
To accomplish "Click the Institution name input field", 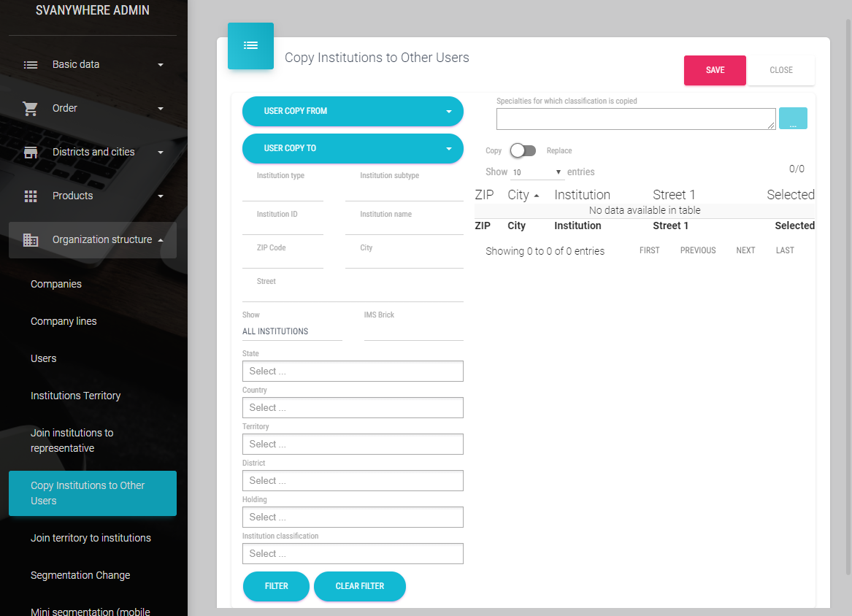I will pos(404,226).
